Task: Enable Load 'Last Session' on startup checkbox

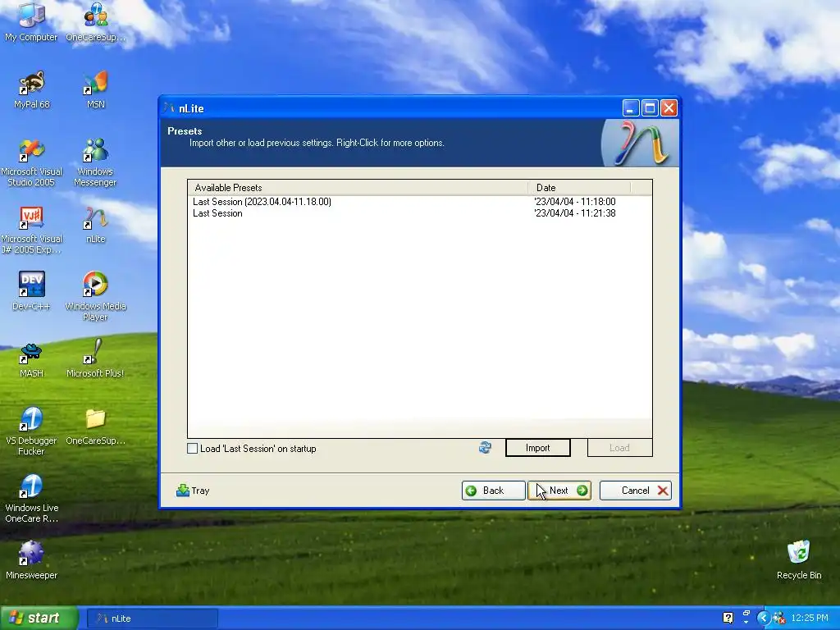Action: click(x=192, y=449)
